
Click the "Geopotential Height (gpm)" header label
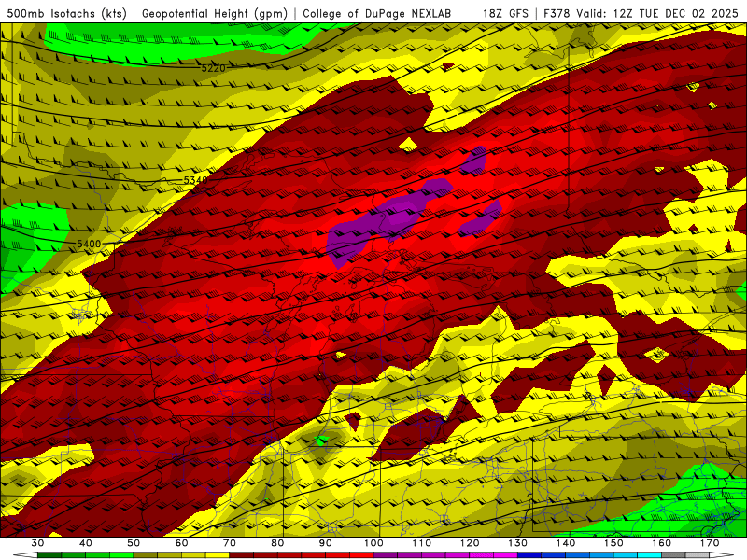(x=215, y=13)
